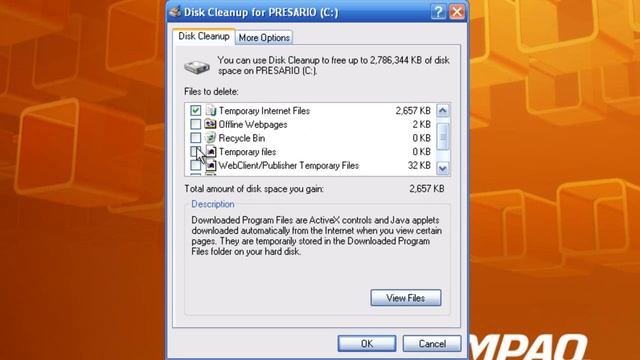Check the Temporary files checkbox

(196, 151)
